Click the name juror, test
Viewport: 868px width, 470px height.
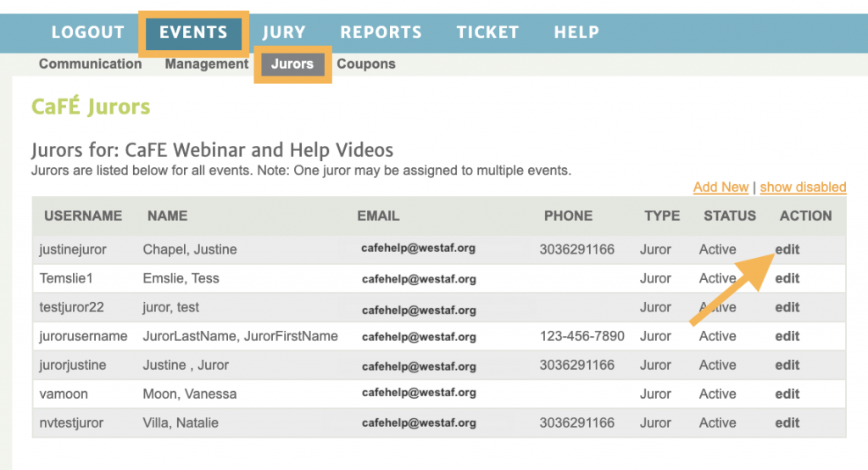tap(171, 308)
